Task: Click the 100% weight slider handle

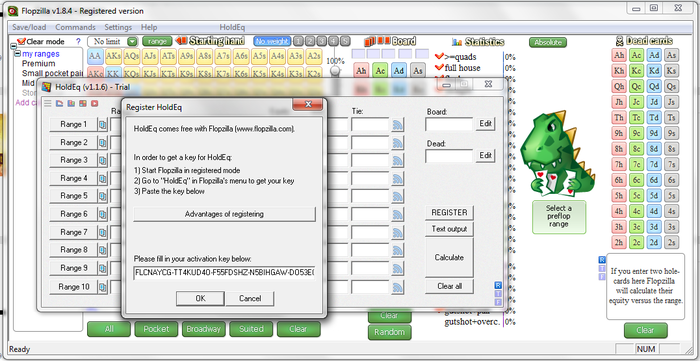Action: pos(335,71)
